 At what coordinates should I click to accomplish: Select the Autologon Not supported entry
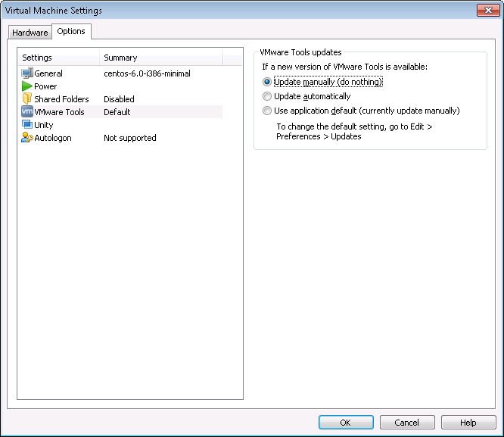tap(130, 138)
